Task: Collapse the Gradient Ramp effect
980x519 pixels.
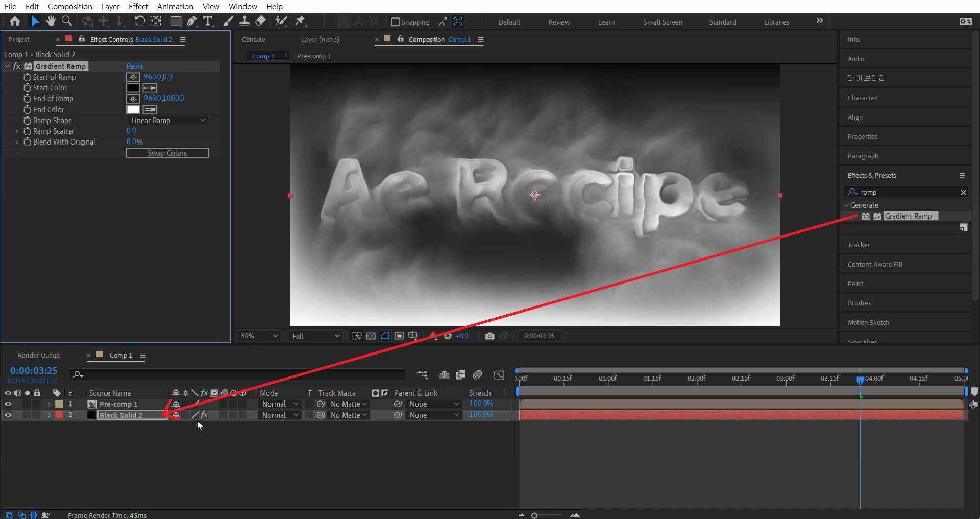Action: [7, 66]
